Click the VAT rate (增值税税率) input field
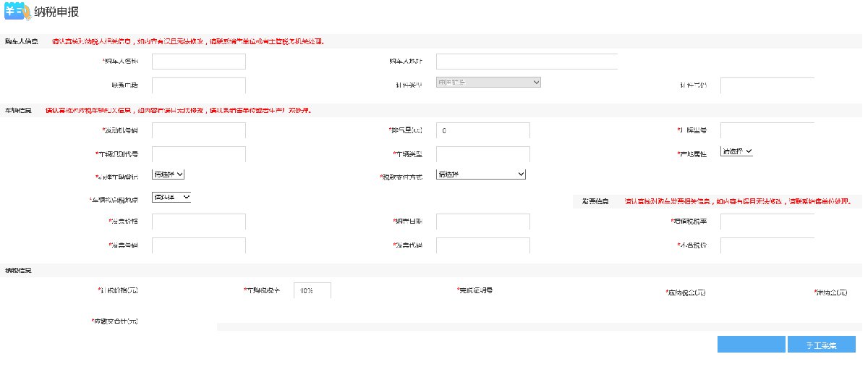The width and height of the screenshot is (868, 375). click(x=767, y=222)
